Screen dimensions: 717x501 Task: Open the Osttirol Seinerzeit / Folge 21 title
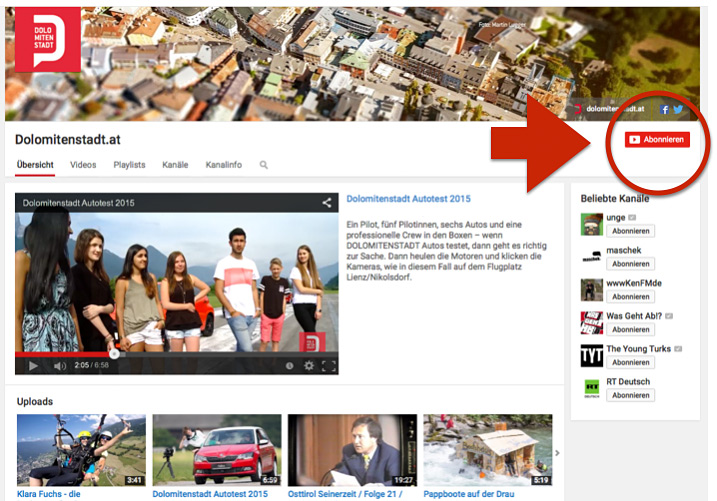pos(345,494)
